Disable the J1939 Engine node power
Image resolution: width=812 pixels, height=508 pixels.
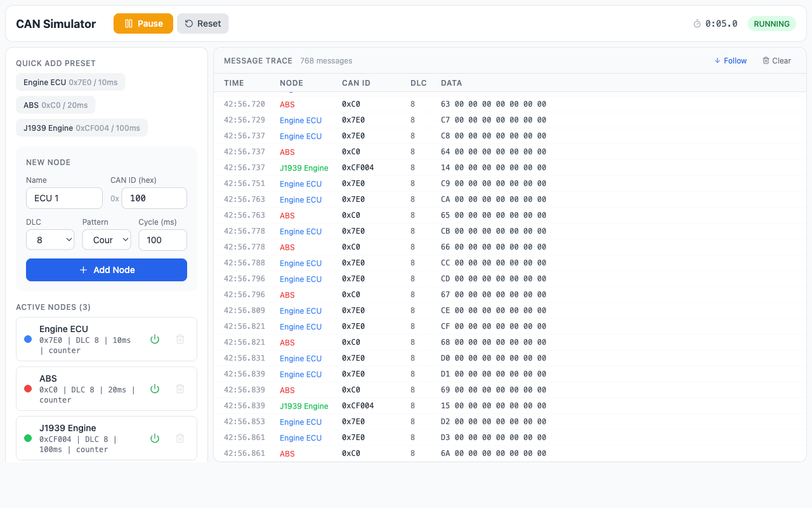155,438
